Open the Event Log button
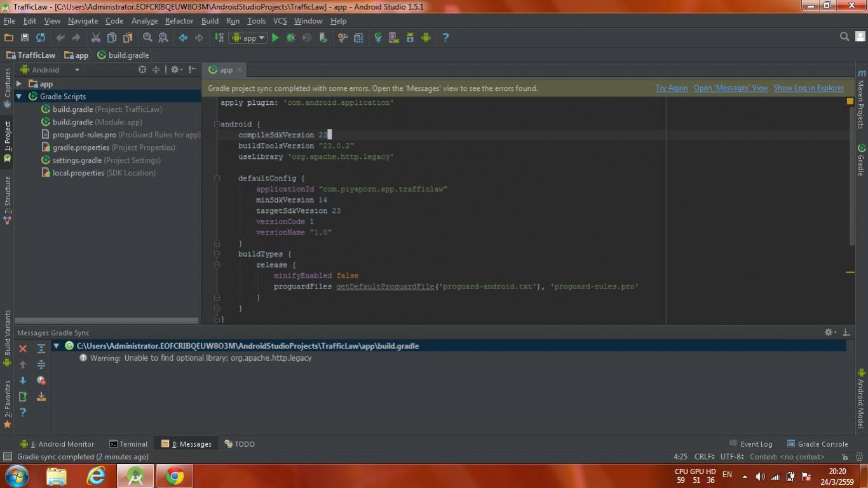This screenshot has width=868, height=488. [x=750, y=444]
